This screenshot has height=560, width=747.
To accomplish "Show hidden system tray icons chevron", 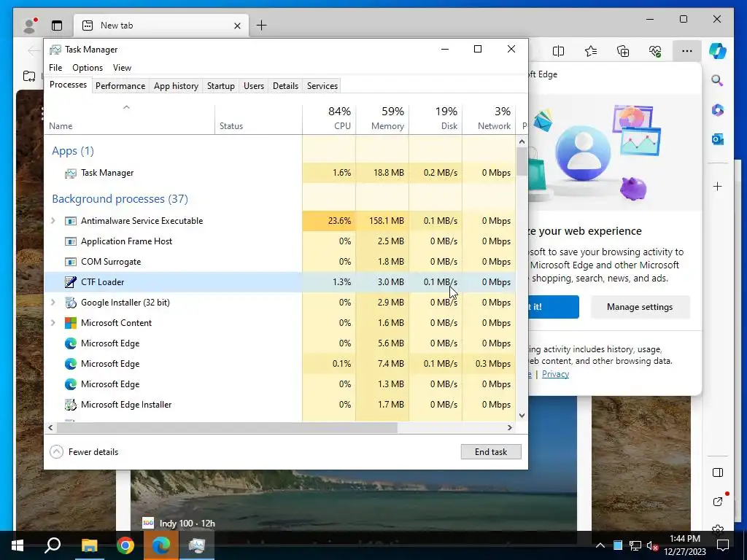I will [x=600, y=545].
